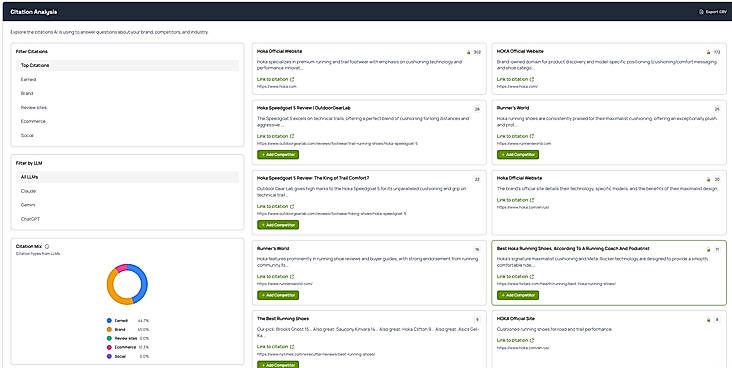Click the Export CSV icon

701,12
